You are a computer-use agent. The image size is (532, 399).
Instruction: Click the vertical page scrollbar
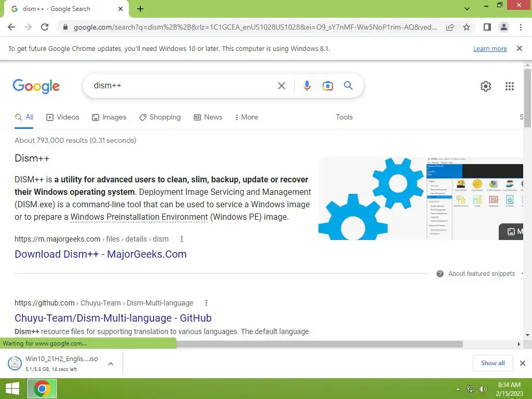(x=527, y=98)
